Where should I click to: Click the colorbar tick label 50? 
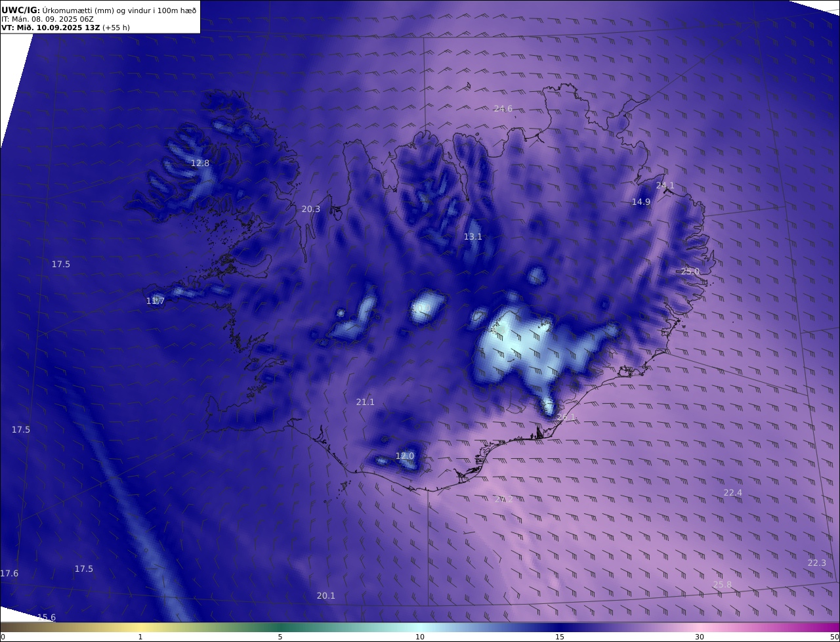coord(835,637)
